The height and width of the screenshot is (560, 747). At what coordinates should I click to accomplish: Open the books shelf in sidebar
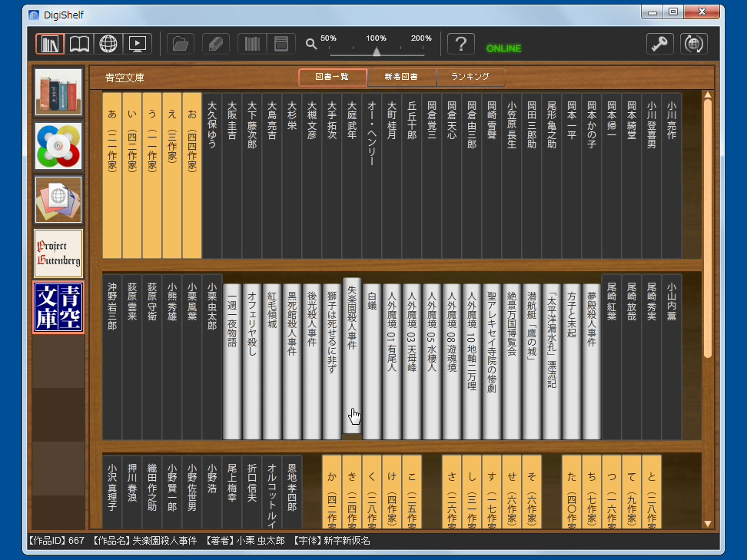58,92
